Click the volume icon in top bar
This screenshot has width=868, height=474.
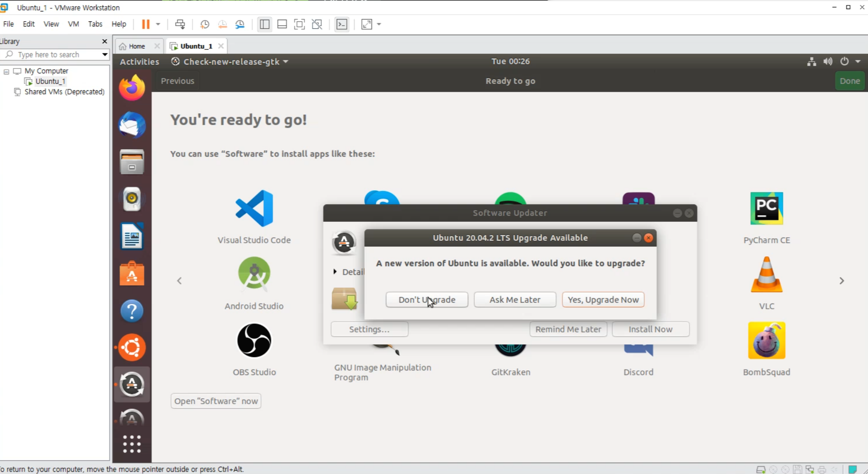pos(828,62)
